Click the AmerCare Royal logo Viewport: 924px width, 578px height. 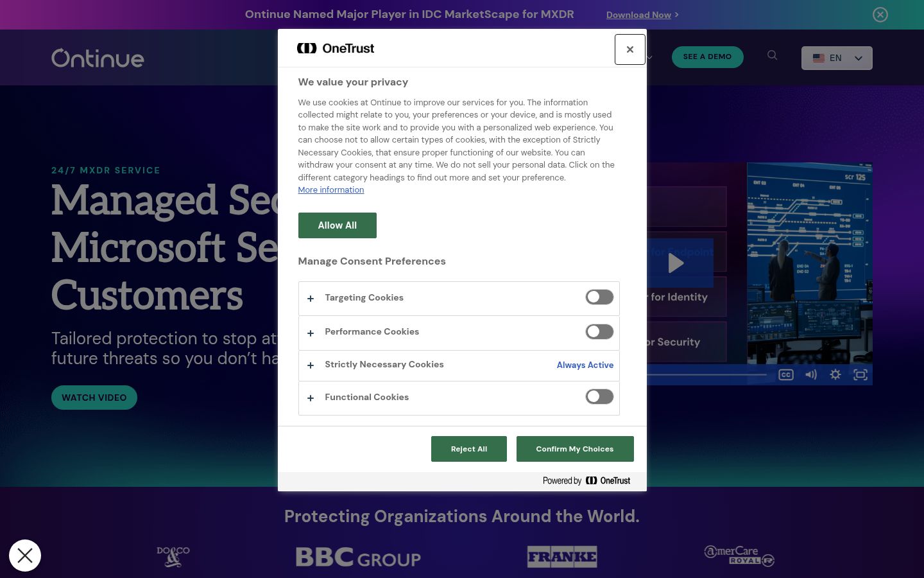(x=739, y=556)
